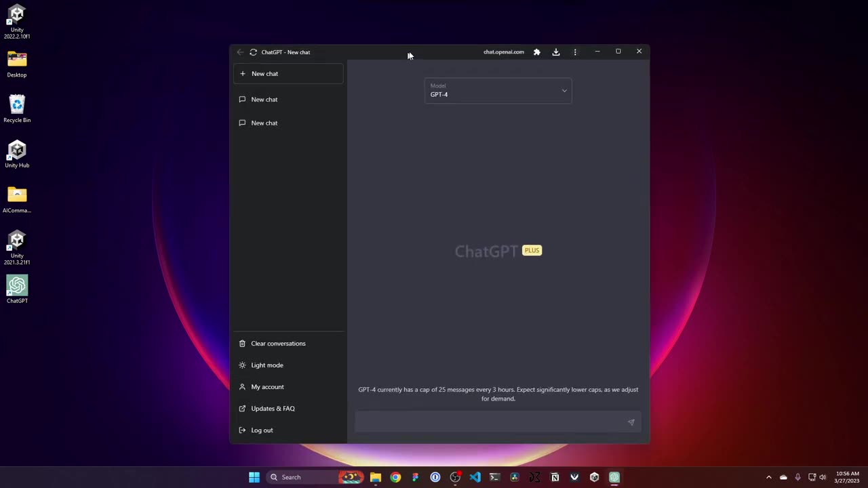Click the send message paper plane icon
The height and width of the screenshot is (488, 868).
[x=631, y=422]
